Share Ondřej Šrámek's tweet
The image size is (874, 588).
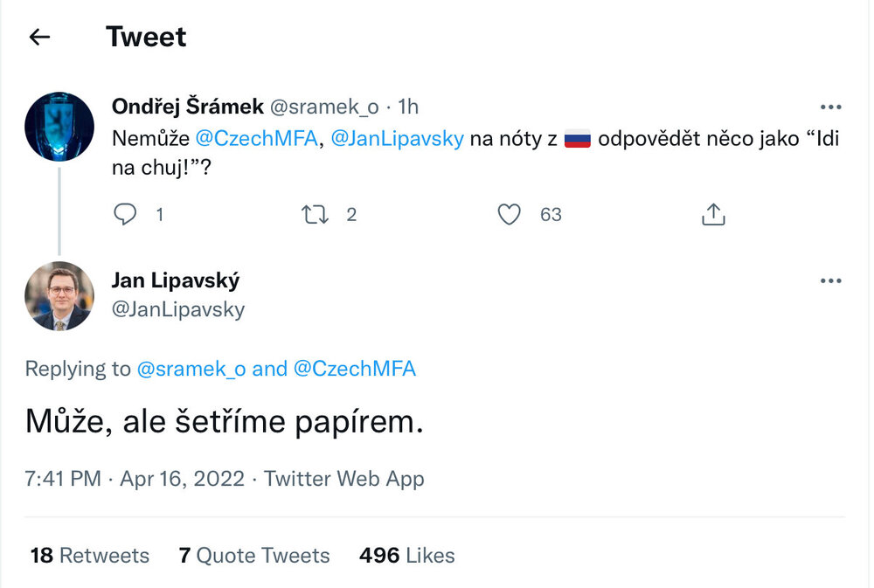(x=713, y=214)
